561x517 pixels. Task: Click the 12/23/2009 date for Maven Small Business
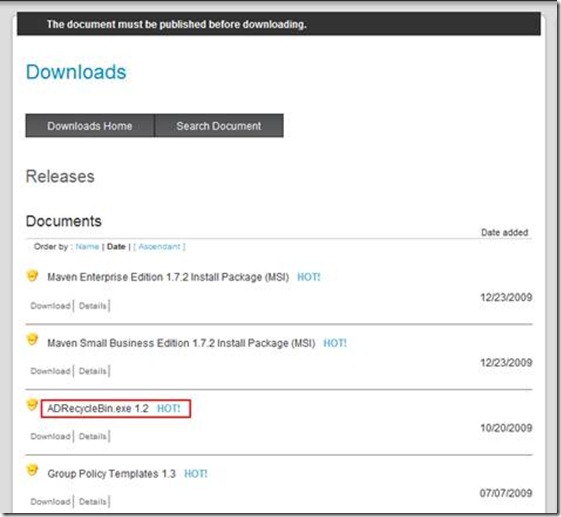click(506, 363)
